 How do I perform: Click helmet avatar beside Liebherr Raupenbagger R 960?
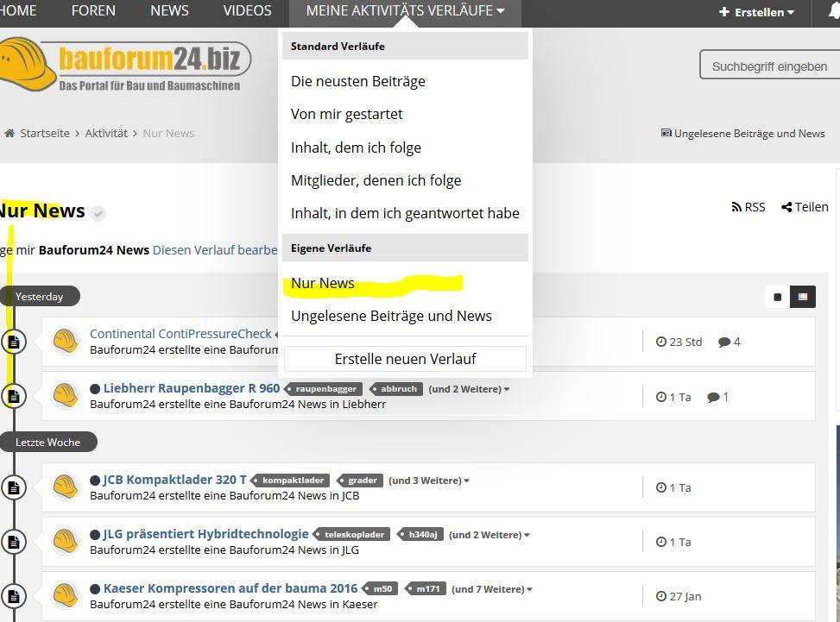pos(66,396)
